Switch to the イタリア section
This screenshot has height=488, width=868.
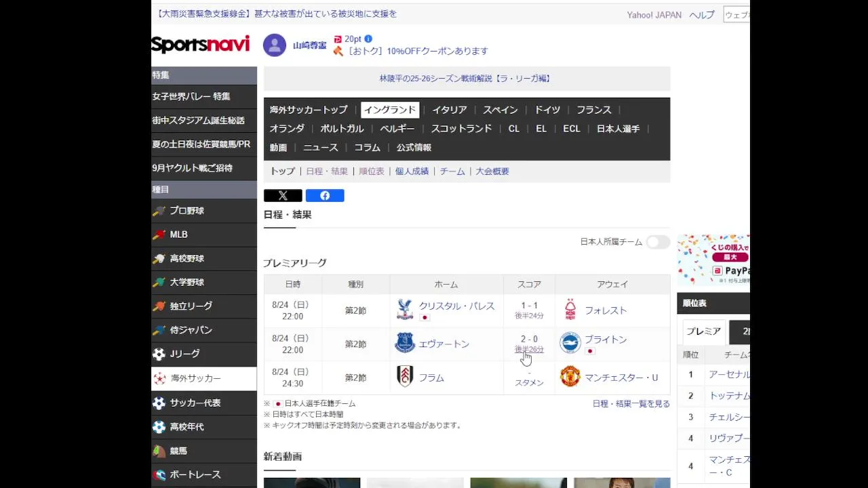pos(450,110)
